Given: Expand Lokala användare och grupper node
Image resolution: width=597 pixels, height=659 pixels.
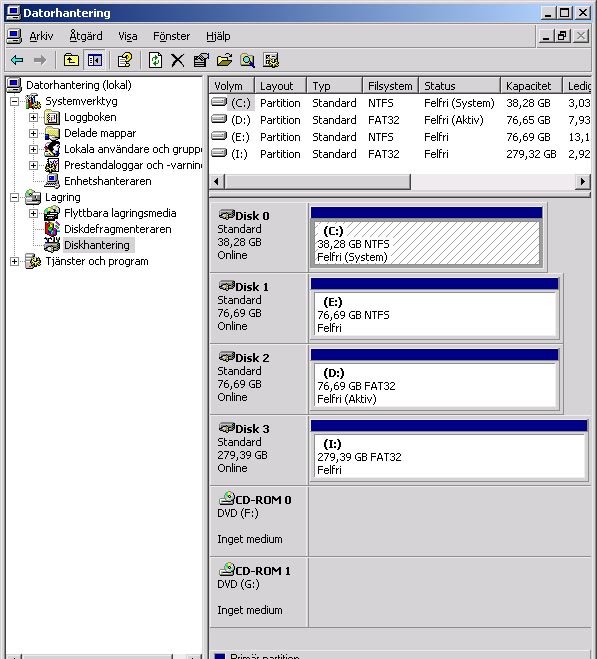Looking at the screenshot, I should pyautogui.click(x=33, y=149).
